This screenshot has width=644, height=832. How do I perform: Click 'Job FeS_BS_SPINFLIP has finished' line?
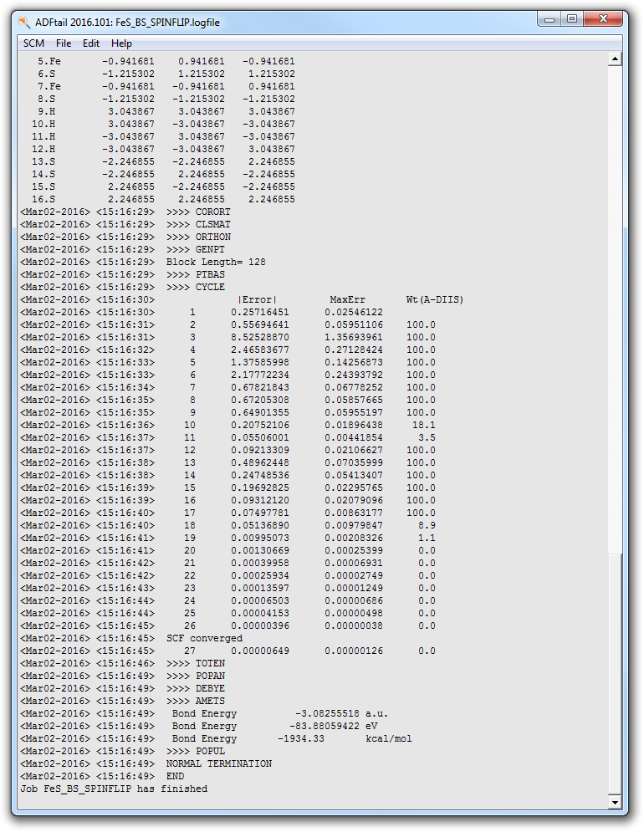pos(114,789)
